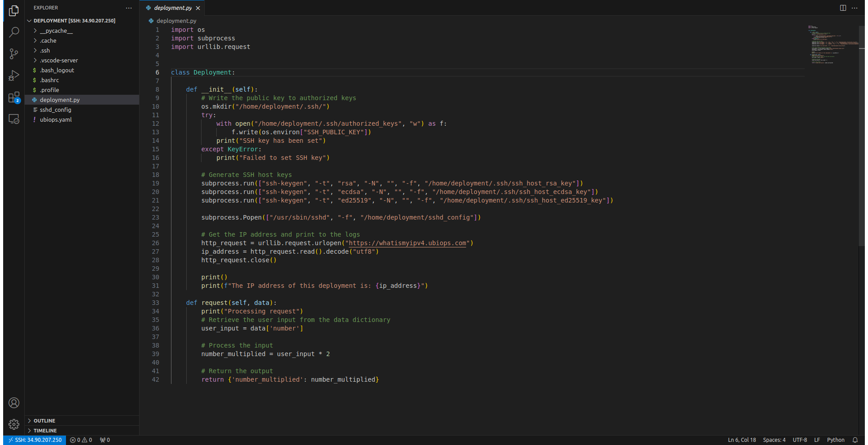The image size is (868, 445).
Task: Click deployment.py in the breadcrumb
Action: [176, 21]
